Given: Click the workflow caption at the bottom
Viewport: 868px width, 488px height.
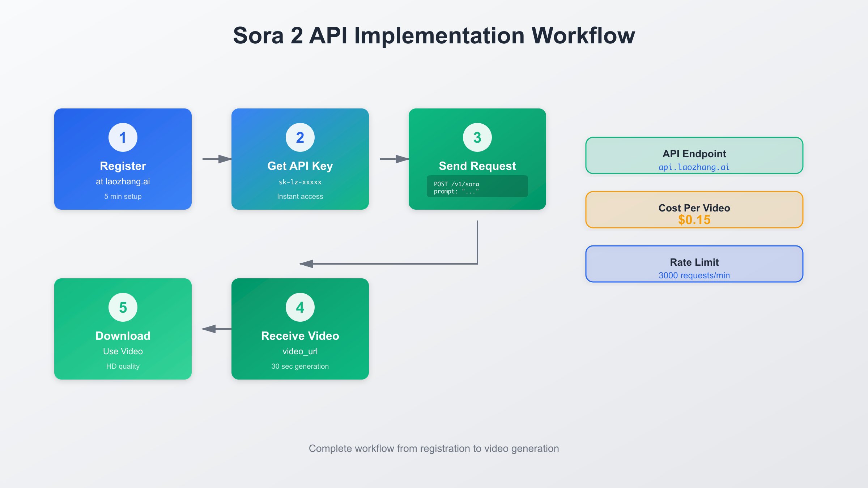Looking at the screenshot, I should (434, 448).
